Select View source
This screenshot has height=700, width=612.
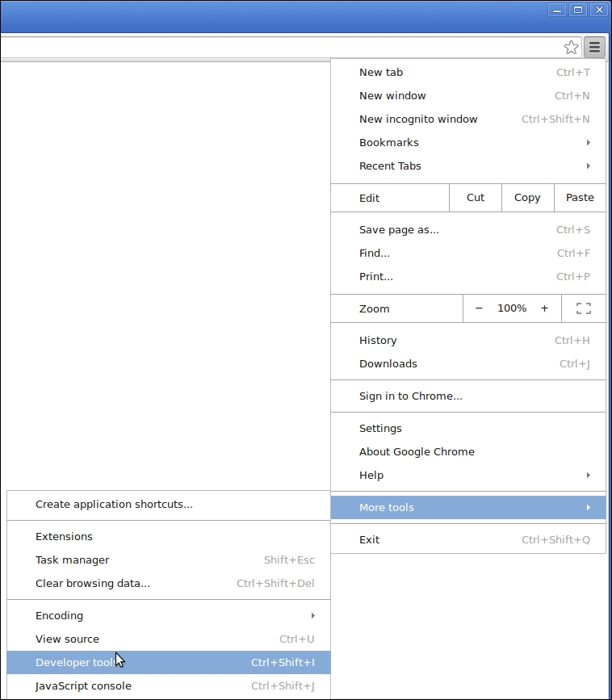point(169,639)
